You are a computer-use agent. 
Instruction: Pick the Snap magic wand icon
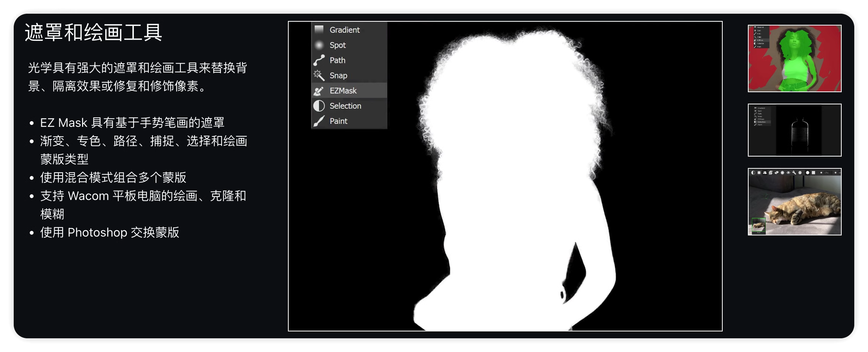click(319, 75)
